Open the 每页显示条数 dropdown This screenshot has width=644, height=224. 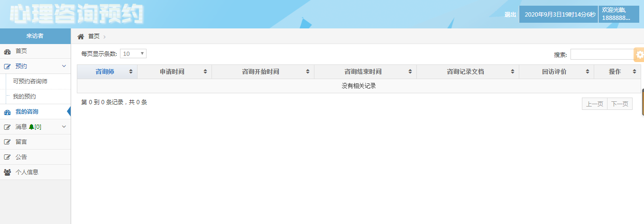click(133, 54)
